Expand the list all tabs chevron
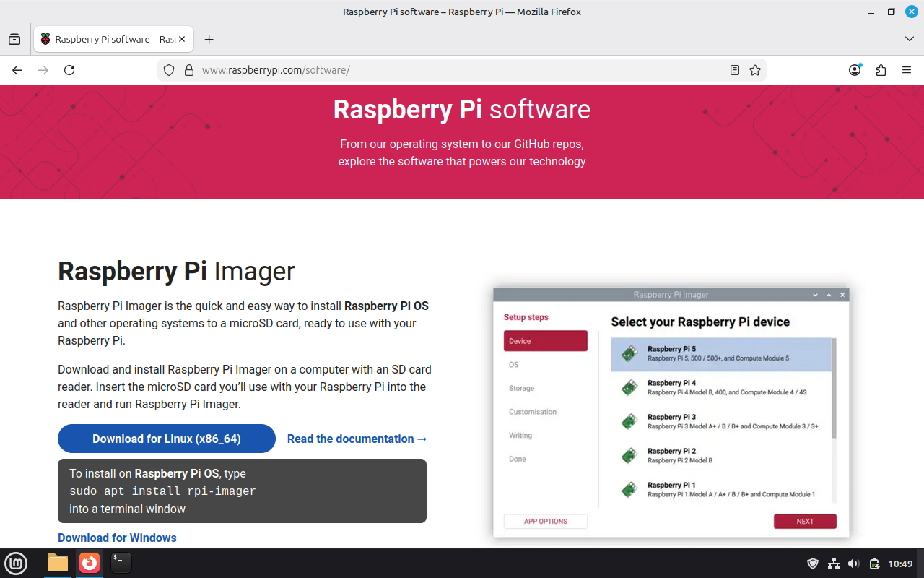The image size is (924, 578). tap(910, 39)
